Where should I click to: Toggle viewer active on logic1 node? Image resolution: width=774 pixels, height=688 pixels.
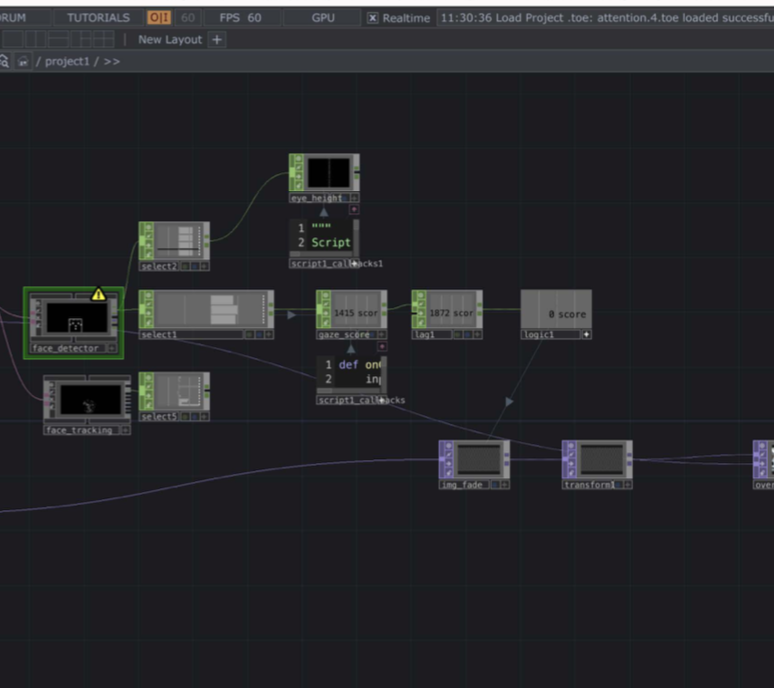[x=586, y=334]
